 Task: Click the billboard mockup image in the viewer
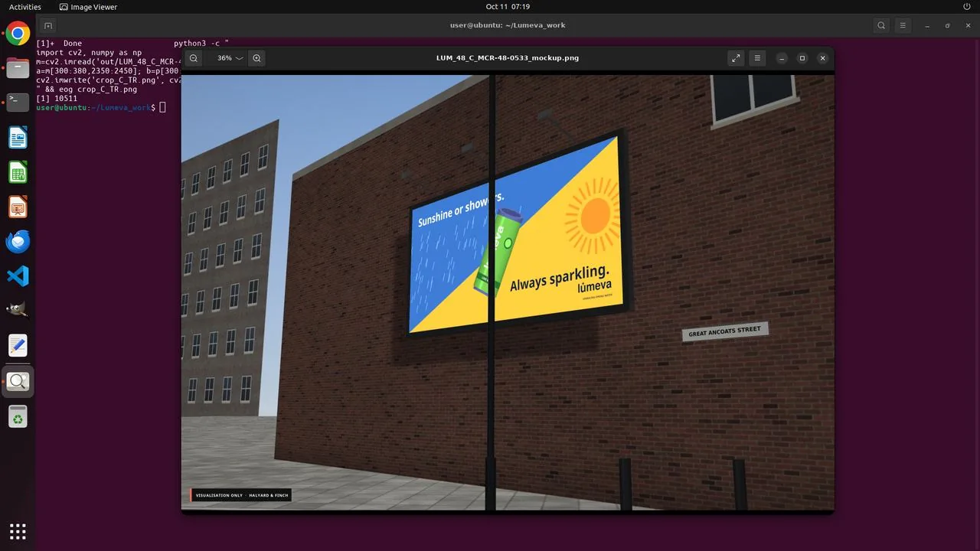pos(508,292)
